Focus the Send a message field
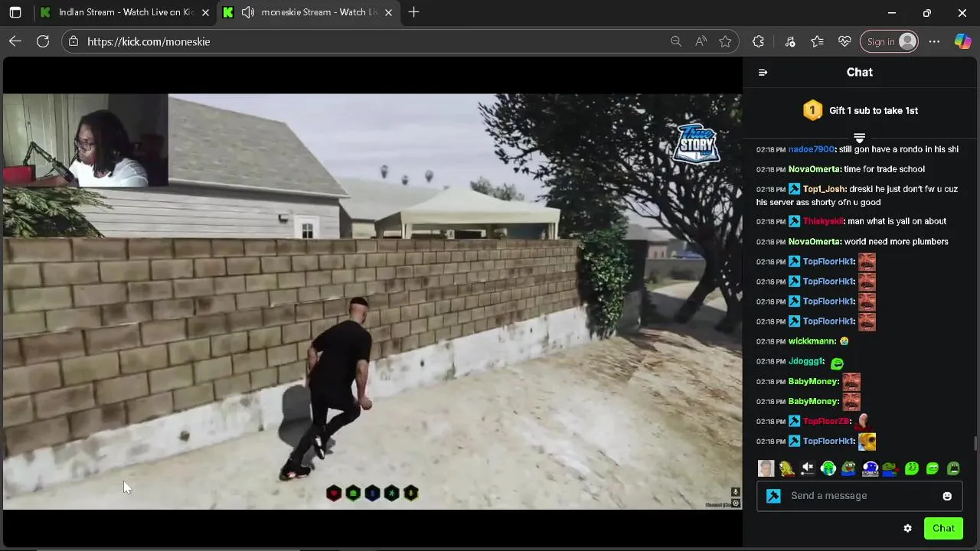 click(859, 496)
